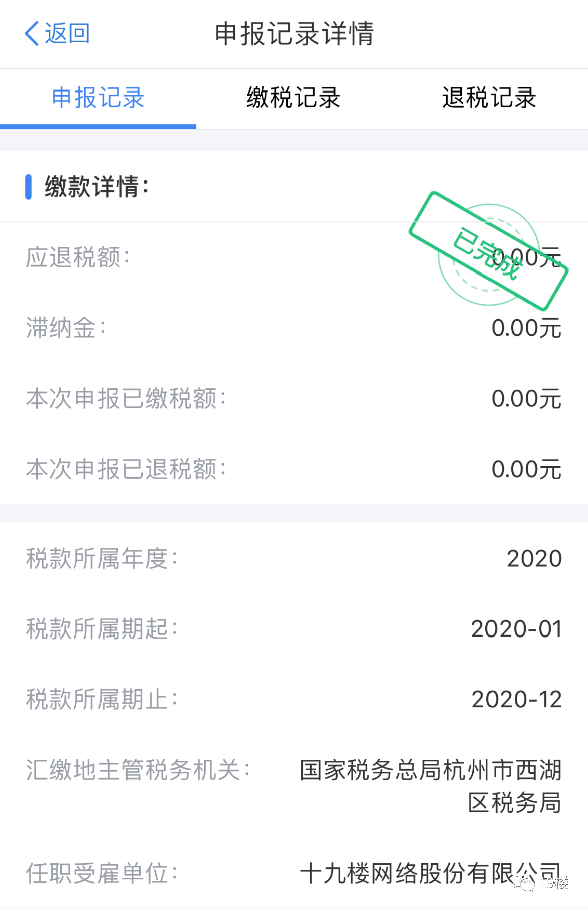Select the 滞纳金 0.00元 value
The image size is (588, 909).
(526, 328)
